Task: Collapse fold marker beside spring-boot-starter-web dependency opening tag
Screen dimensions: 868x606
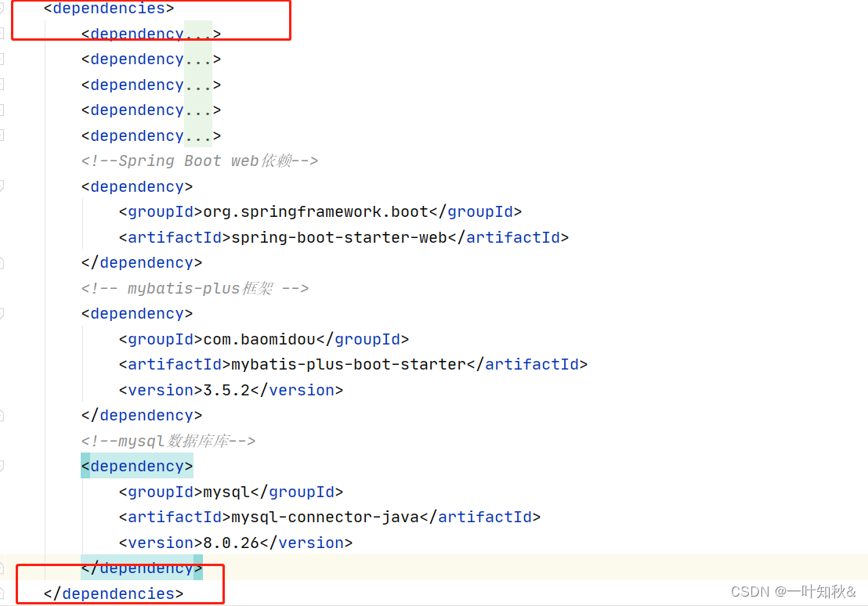Action: tap(2, 186)
